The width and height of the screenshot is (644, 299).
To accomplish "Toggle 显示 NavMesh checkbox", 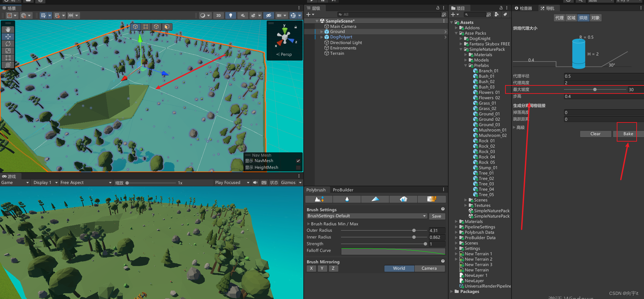I will coord(298,161).
